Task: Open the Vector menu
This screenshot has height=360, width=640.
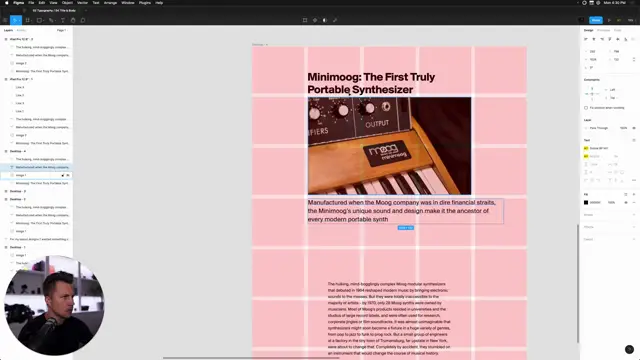Action: [x=82, y=3]
